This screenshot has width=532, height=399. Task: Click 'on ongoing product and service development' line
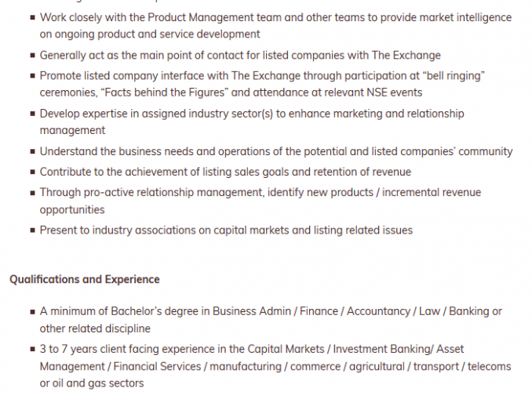click(150, 34)
